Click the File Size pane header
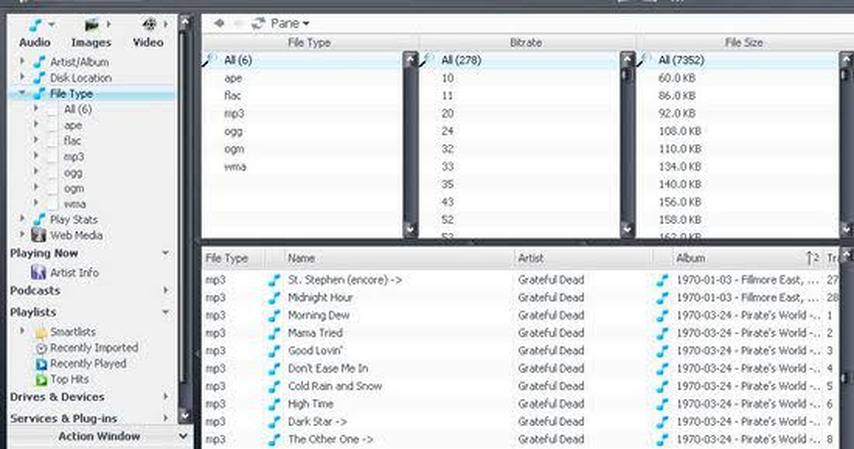The width and height of the screenshot is (854, 449). click(745, 43)
